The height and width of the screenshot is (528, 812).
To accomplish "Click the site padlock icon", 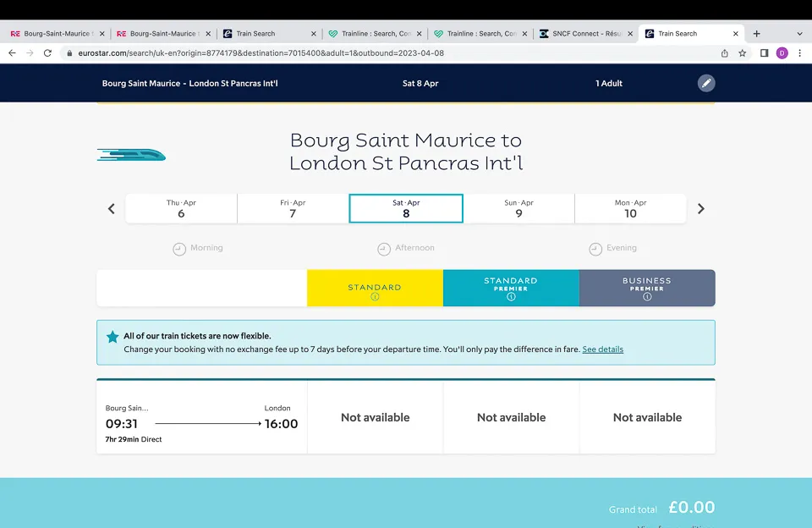I will click(69, 52).
